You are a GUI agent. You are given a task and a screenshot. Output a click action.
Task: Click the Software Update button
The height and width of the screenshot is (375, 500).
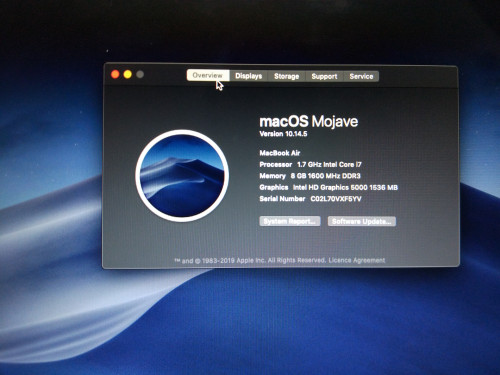click(x=362, y=221)
